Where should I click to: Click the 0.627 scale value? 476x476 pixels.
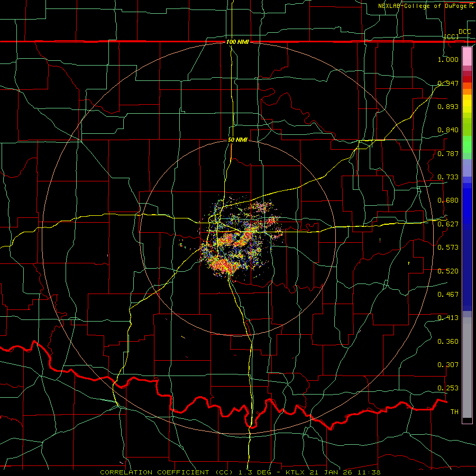click(x=448, y=224)
